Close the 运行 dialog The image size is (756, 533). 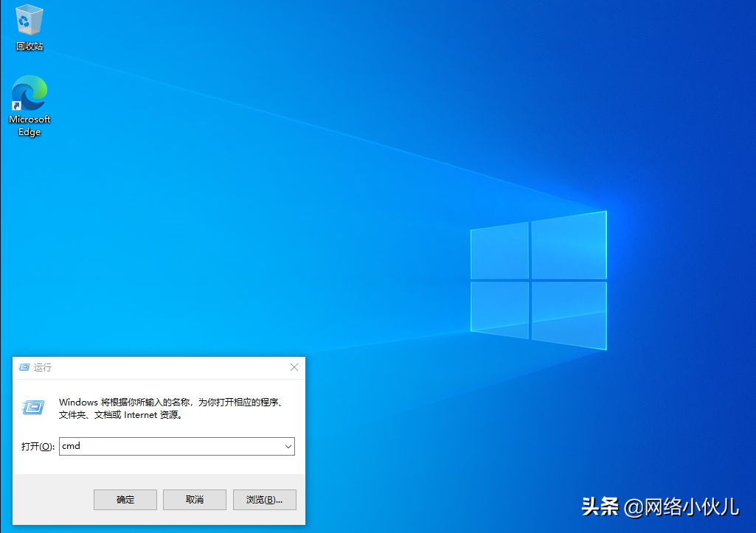point(294,367)
